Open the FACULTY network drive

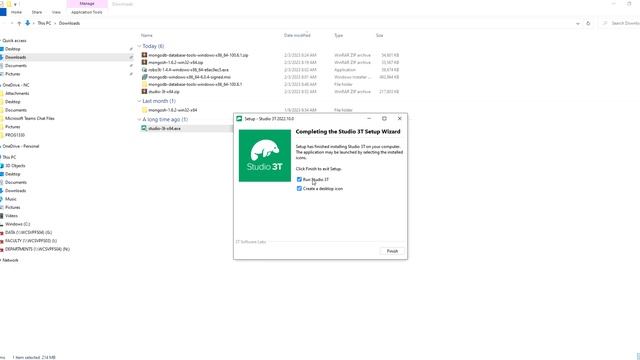point(31,241)
